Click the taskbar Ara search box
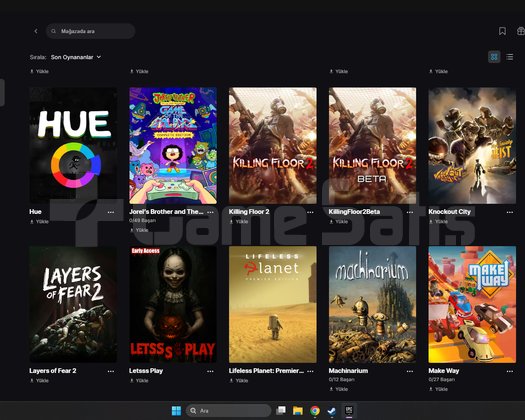The height and width of the screenshot is (420, 525). click(x=229, y=411)
